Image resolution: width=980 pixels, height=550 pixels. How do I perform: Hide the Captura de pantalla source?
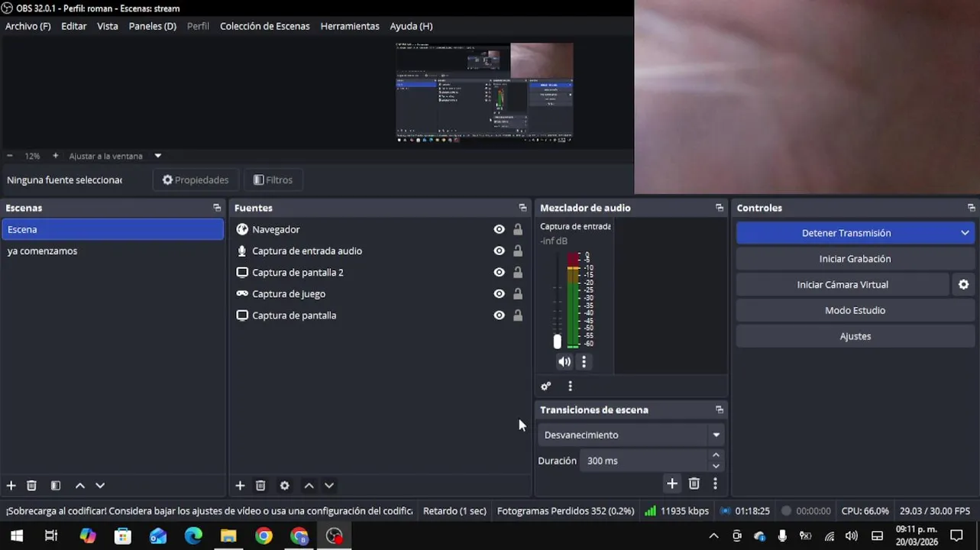(x=499, y=315)
